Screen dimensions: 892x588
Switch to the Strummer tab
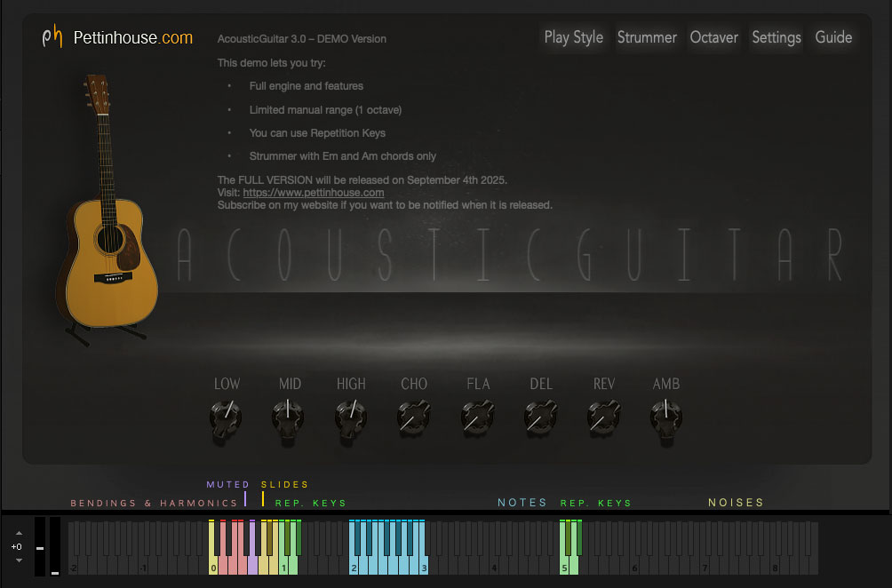click(x=647, y=38)
